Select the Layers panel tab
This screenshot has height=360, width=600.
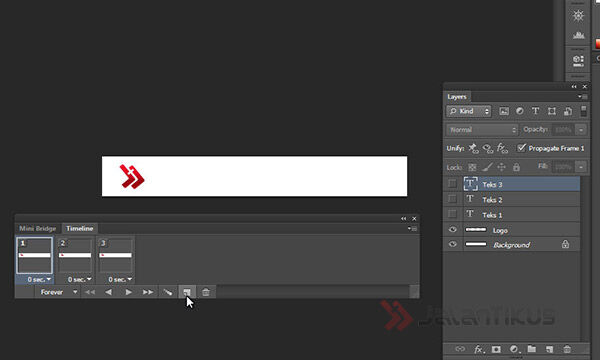coord(457,97)
